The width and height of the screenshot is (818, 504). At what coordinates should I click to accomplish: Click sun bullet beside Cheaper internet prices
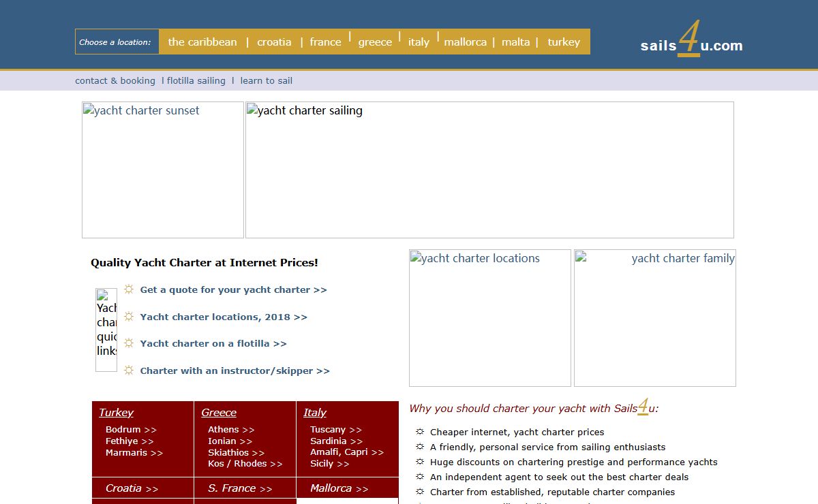[x=420, y=431]
